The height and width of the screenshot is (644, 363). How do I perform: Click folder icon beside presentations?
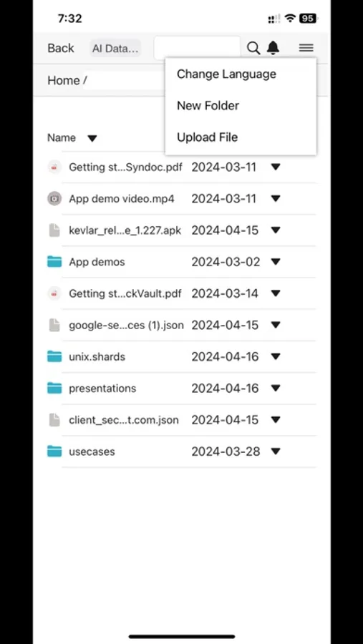54,388
